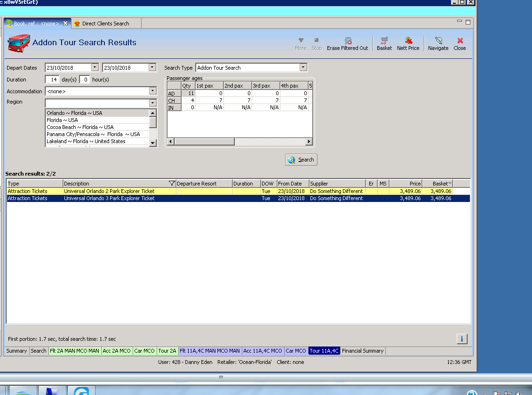532x395 pixels.
Task: Click passenger ages scroll left arrow
Action: (x=171, y=141)
